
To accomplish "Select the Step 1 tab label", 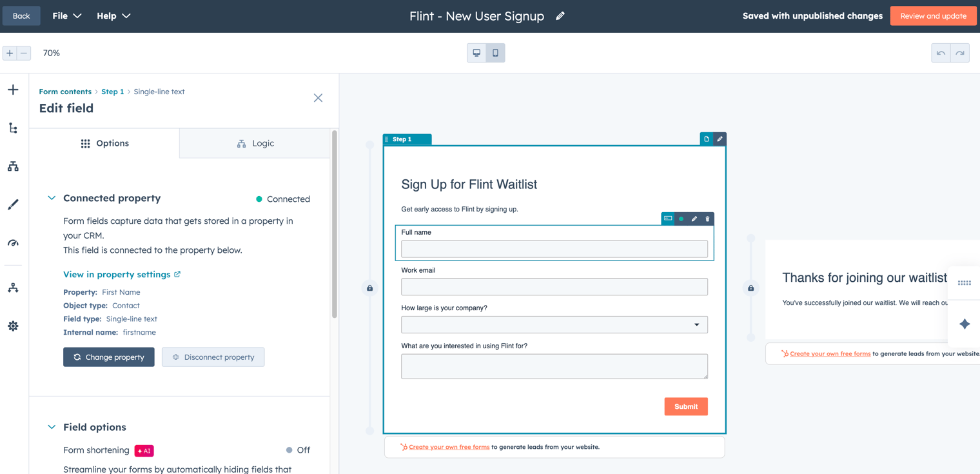I will [402, 139].
